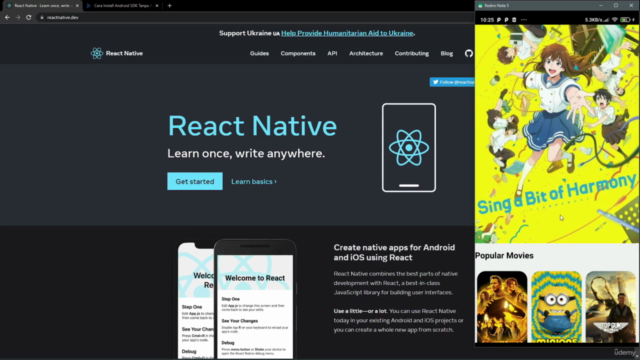Select the React Native browser tab
640x360 pixels.
pyautogui.click(x=42, y=6)
